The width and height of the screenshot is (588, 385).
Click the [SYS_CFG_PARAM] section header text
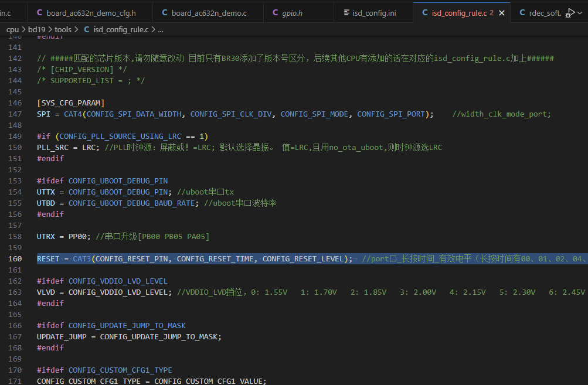tap(70, 103)
